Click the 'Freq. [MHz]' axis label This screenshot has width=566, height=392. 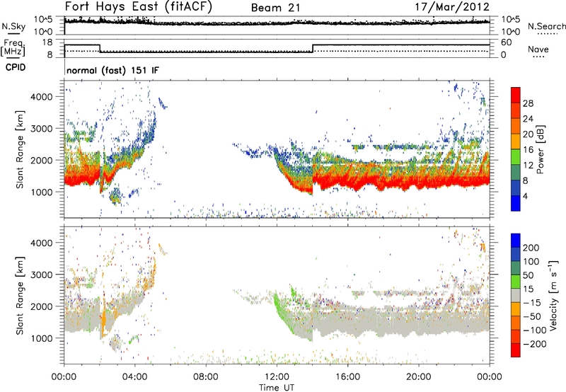13,47
